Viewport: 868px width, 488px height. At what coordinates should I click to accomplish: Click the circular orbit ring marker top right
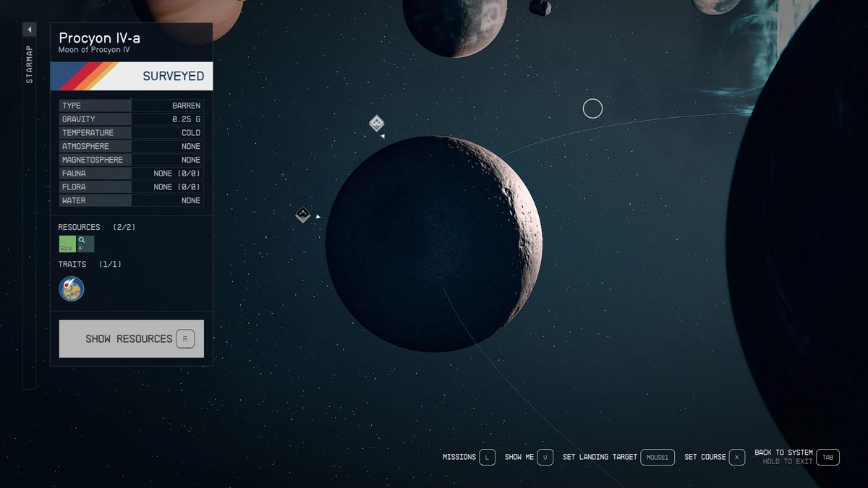click(x=592, y=108)
